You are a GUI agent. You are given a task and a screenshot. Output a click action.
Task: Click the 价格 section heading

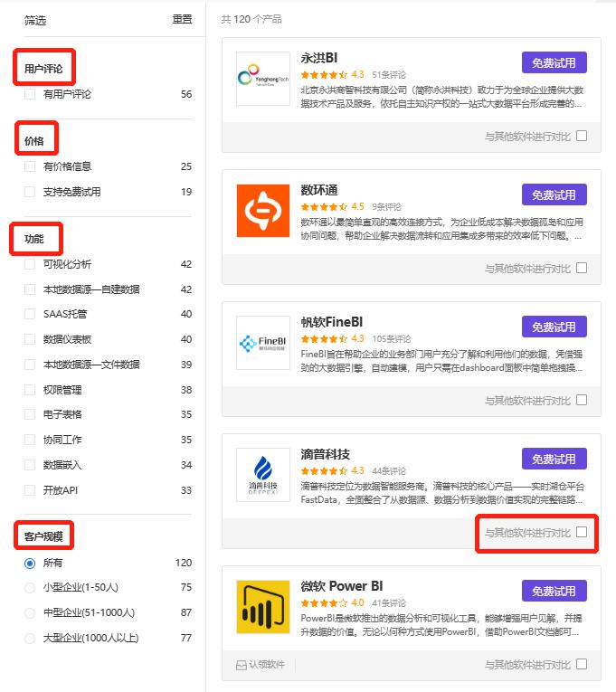pyautogui.click(x=34, y=141)
